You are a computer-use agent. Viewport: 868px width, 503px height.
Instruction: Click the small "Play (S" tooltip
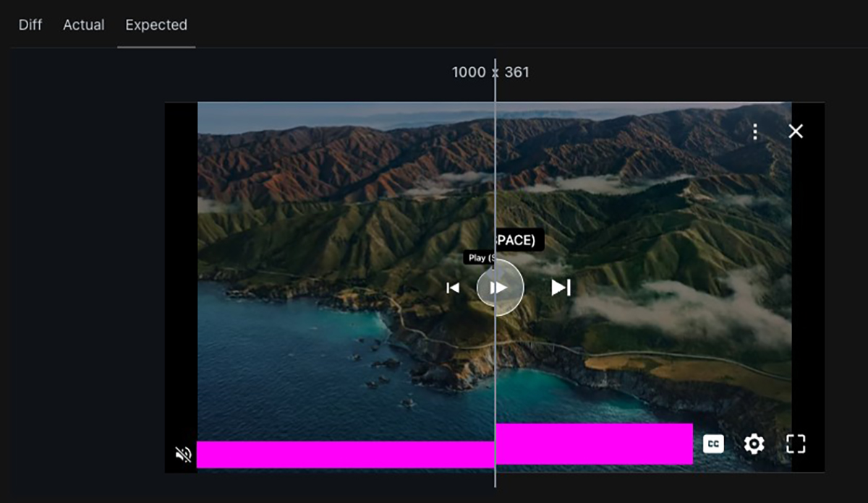(479, 258)
